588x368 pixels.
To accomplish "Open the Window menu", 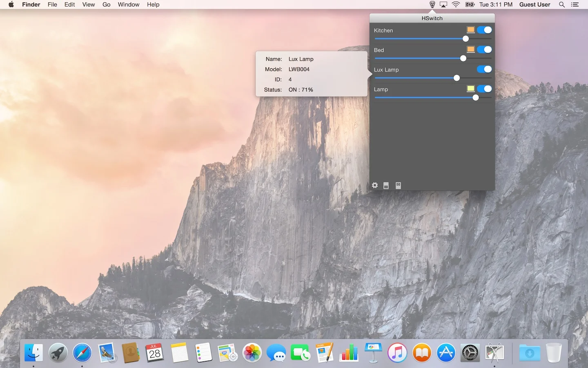I will pyautogui.click(x=129, y=4).
